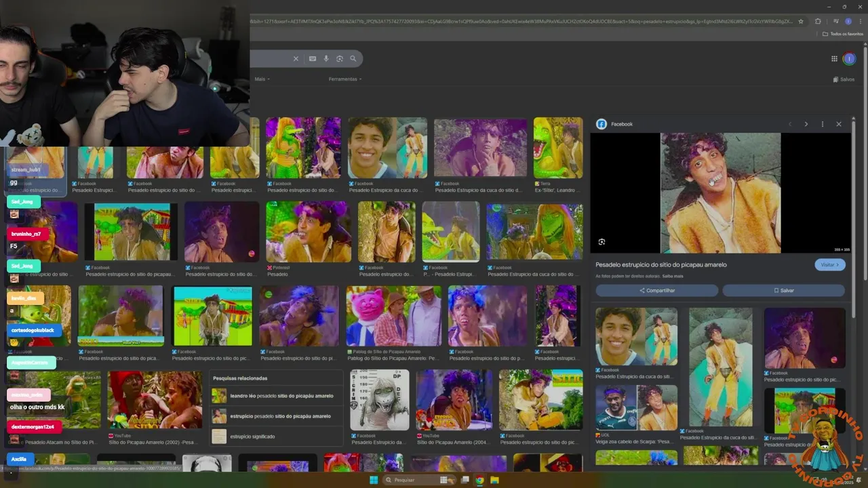Bookmark this page with the star icon

[x=801, y=21]
